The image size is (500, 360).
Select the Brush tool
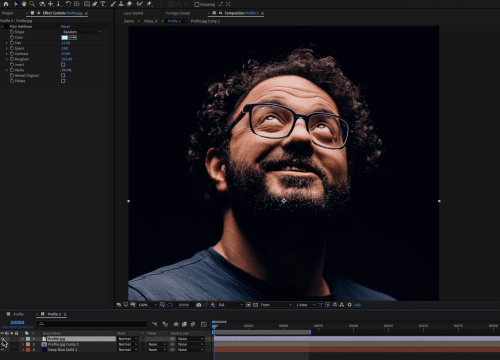113,4
